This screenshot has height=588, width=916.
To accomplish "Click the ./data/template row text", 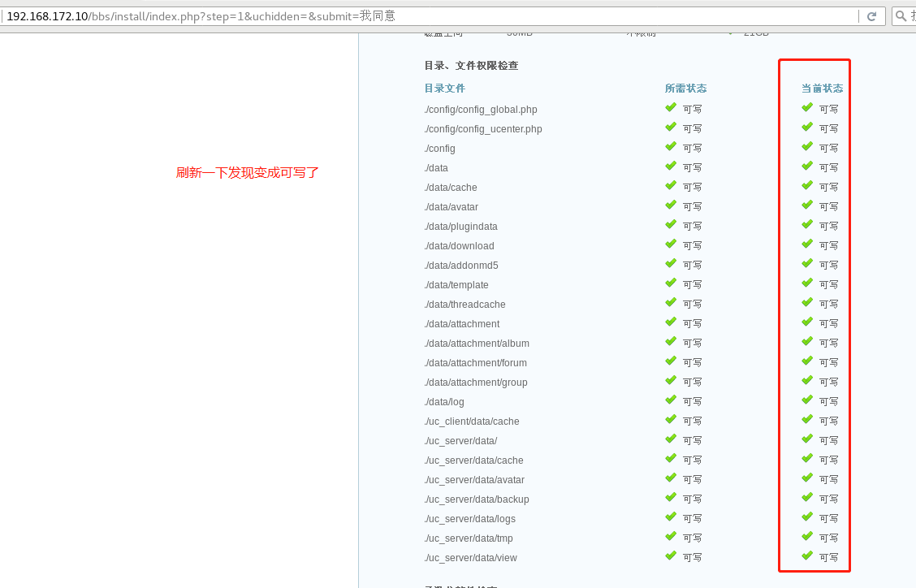I will pyautogui.click(x=456, y=284).
